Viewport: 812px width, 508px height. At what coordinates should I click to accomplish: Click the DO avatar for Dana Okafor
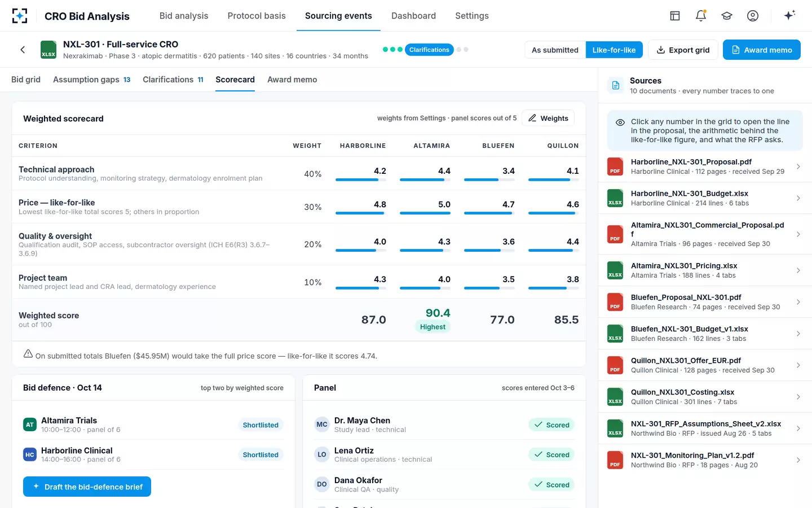coord(322,484)
